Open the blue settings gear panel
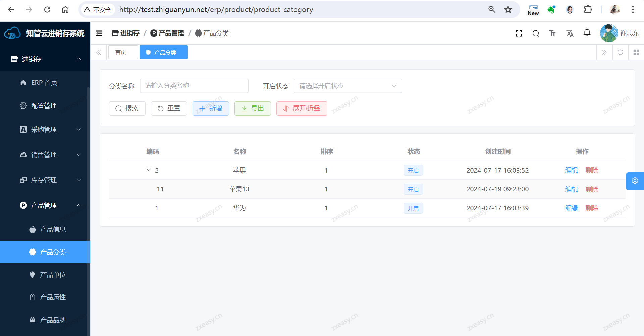The image size is (644, 336). [x=635, y=181]
